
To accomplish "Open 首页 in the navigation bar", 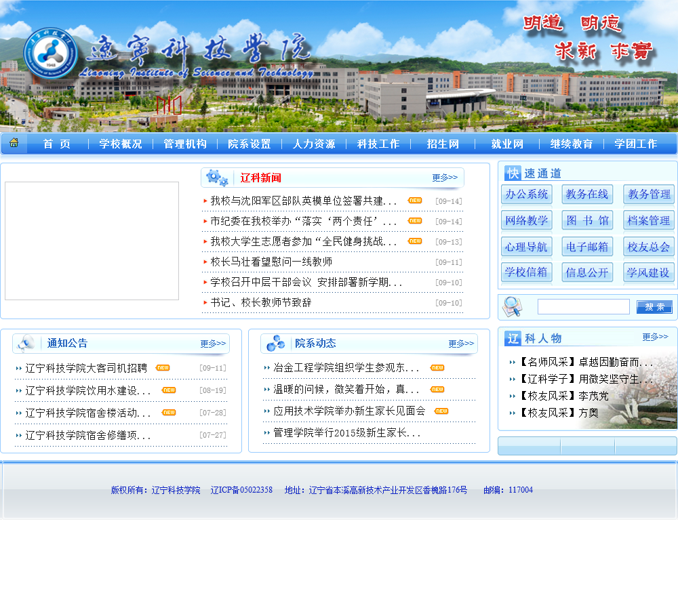I will [x=57, y=144].
